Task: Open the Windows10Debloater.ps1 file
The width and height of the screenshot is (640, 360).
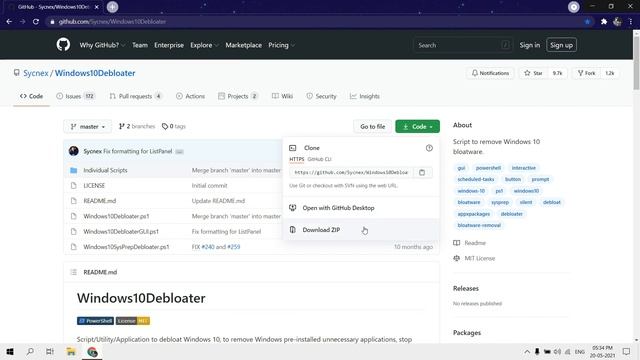Action: click(x=116, y=216)
